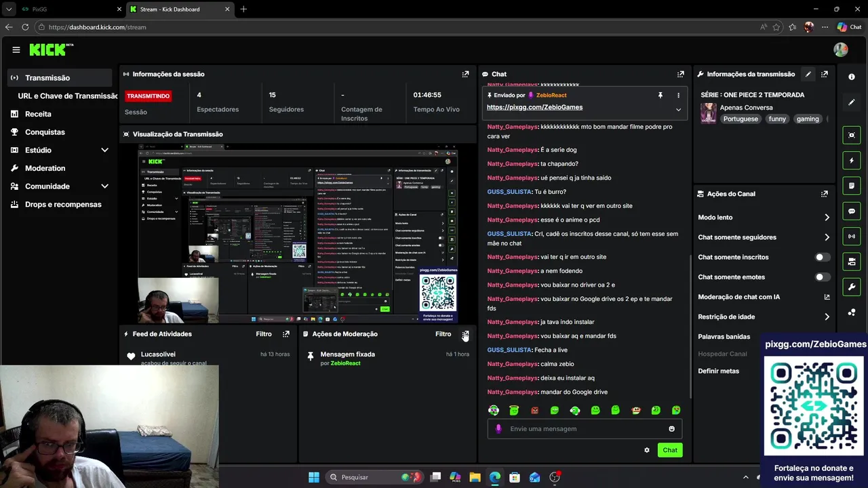The height and width of the screenshot is (488, 868).
Task: Open Moderação de chat com IA external link
Action: click(x=827, y=297)
